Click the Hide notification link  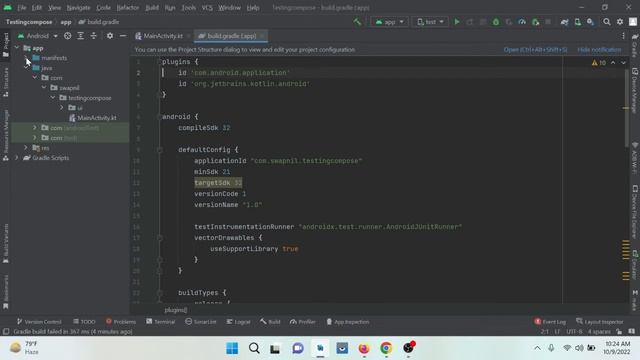(599, 50)
